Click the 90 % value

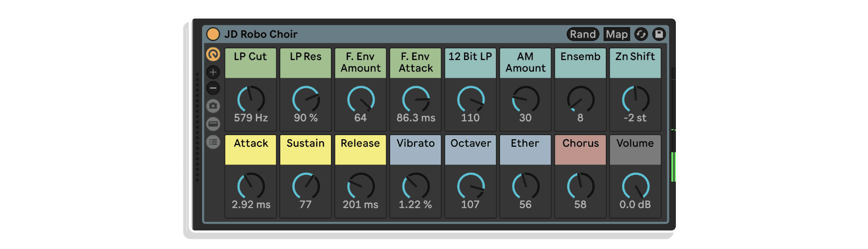pos(306,118)
